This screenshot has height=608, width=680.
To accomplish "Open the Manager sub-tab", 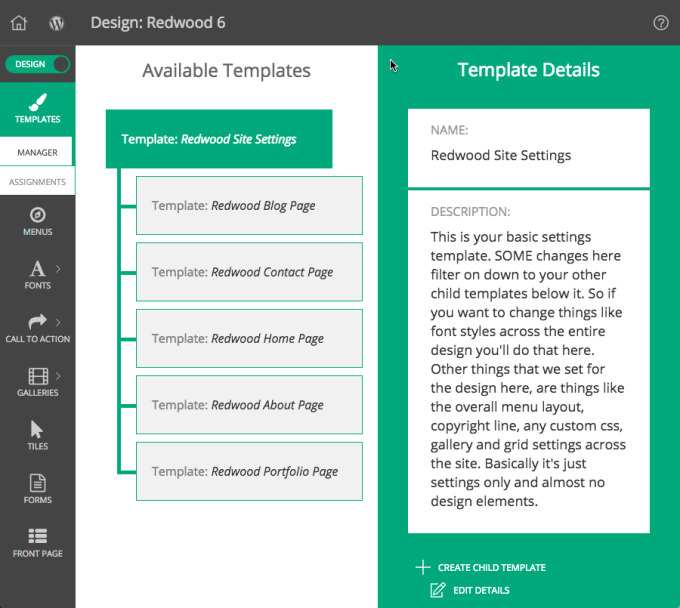I will [x=36, y=152].
